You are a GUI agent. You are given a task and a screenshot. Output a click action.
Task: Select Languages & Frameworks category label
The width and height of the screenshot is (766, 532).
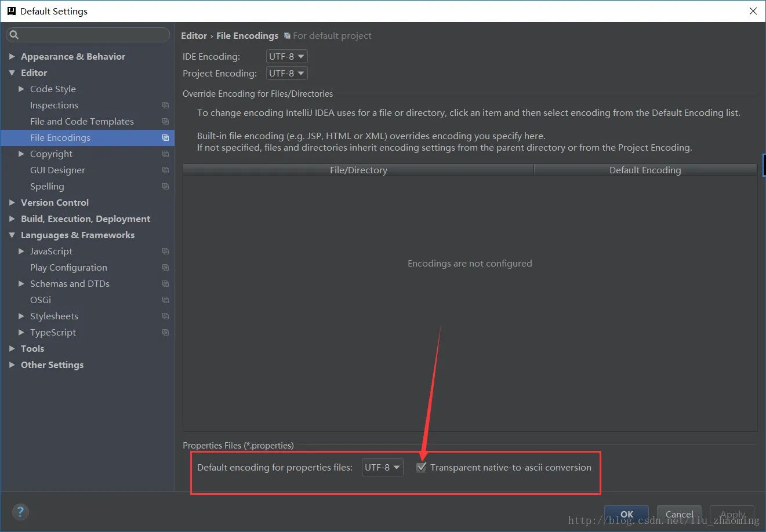click(78, 235)
